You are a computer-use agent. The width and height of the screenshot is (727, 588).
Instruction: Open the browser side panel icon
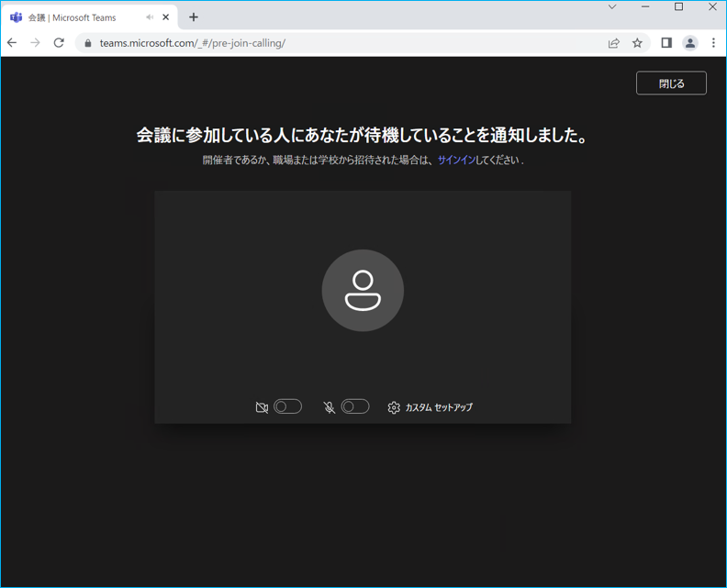pos(666,43)
